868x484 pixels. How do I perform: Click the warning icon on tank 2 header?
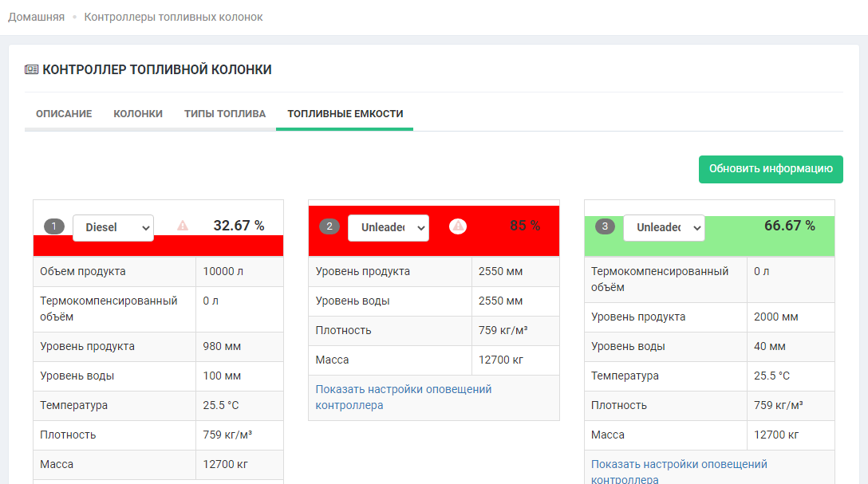point(458,226)
